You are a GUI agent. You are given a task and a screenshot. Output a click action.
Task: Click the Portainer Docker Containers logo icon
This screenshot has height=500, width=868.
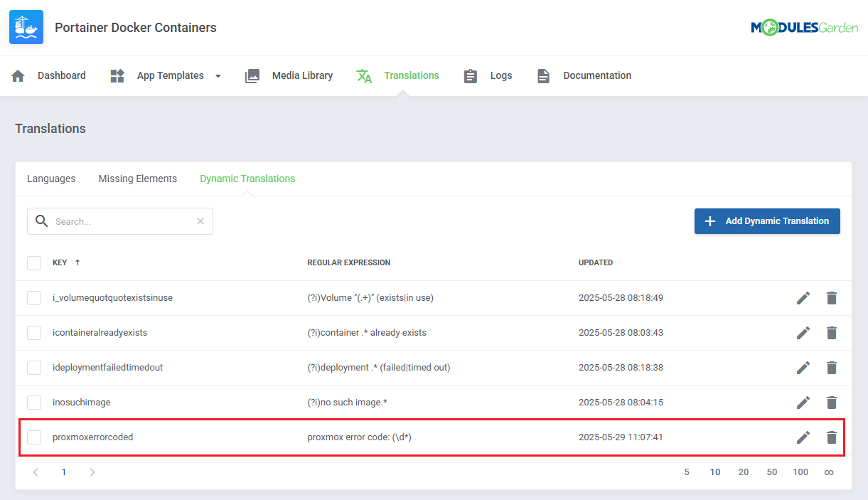(26, 27)
